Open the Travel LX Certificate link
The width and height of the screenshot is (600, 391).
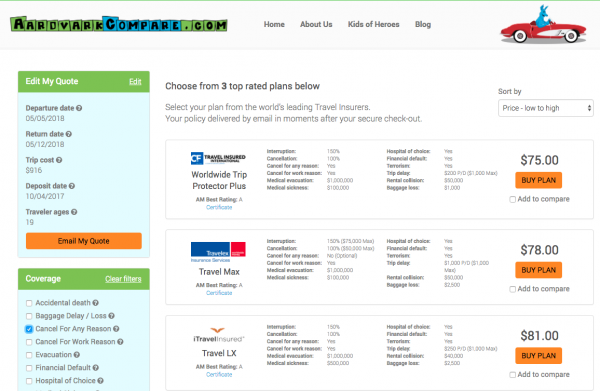pyautogui.click(x=219, y=375)
